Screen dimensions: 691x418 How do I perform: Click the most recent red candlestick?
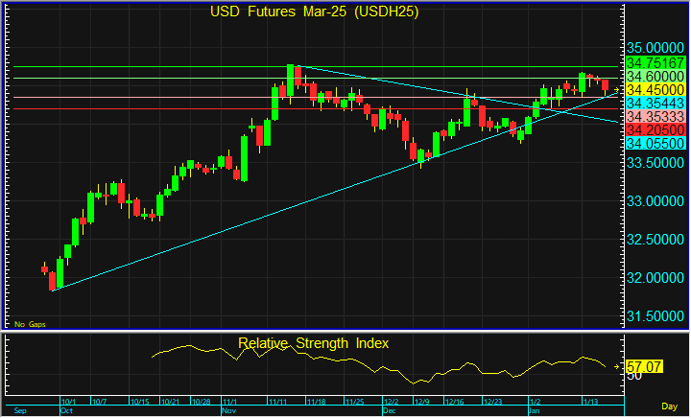(605, 84)
